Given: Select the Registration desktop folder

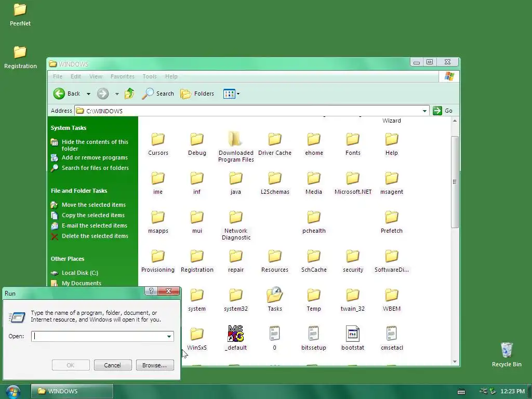Looking at the screenshot, I should point(20,57).
